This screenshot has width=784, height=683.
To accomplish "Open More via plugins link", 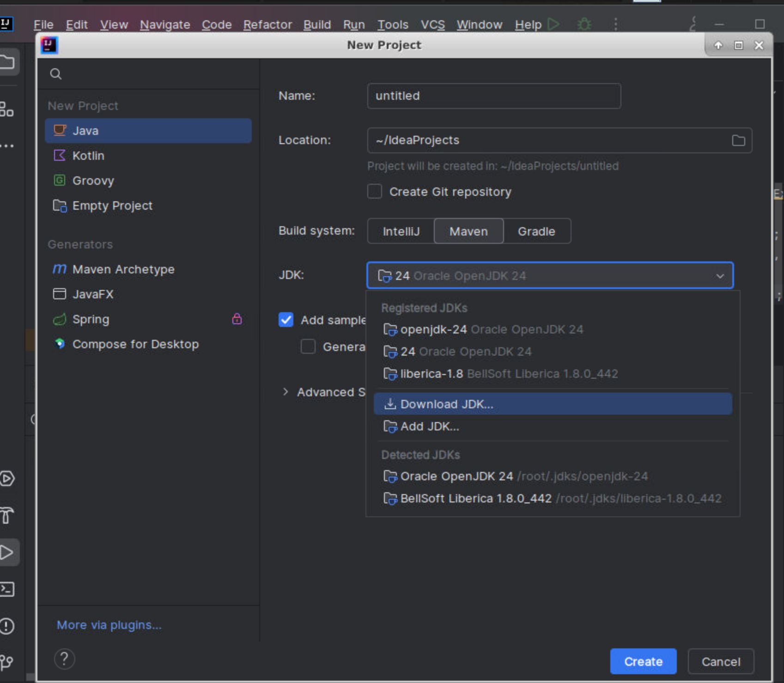I will [x=109, y=625].
